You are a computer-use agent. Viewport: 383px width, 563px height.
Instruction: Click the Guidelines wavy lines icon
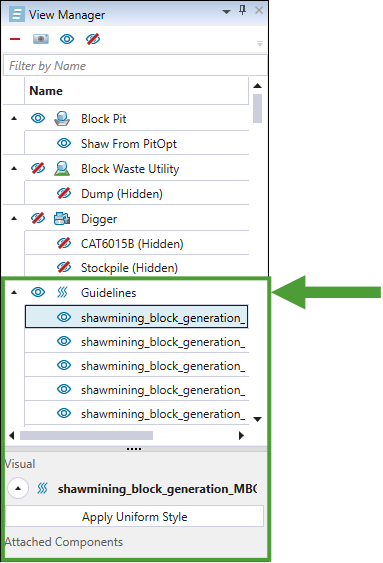click(x=62, y=292)
